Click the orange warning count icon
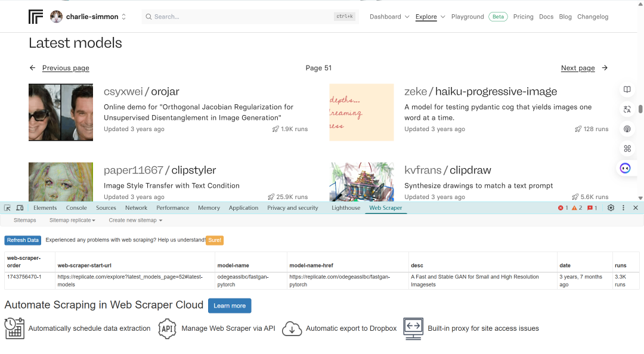The height and width of the screenshot is (354, 644). (x=574, y=208)
